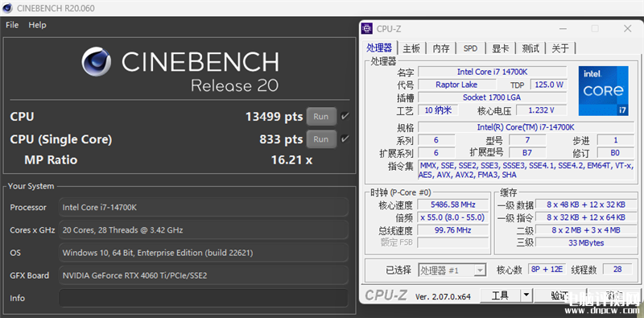Close the CPU-Z window
Viewport: 644px width, 318px height.
click(627, 28)
